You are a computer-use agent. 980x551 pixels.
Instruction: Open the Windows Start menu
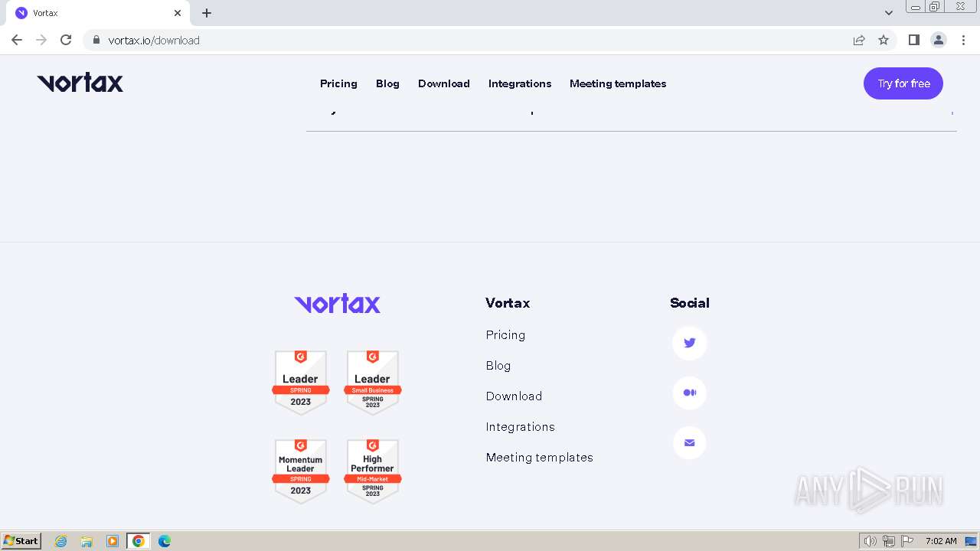[x=21, y=541]
